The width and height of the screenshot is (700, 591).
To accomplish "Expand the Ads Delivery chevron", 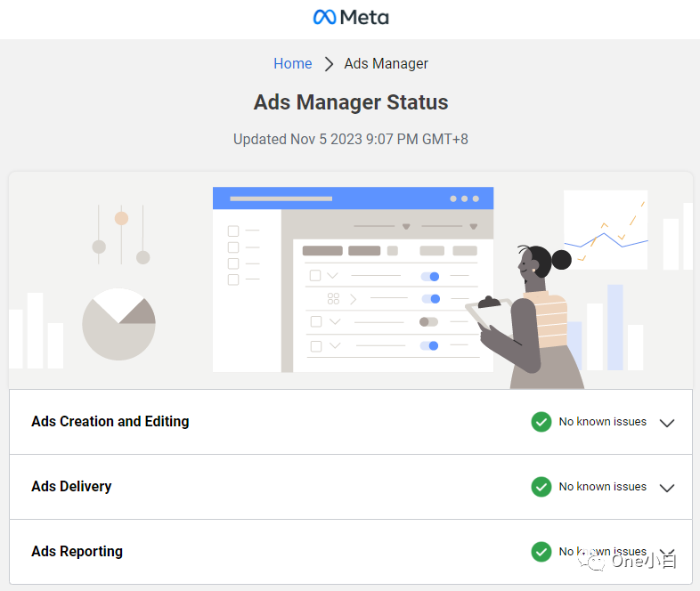I will tap(667, 488).
